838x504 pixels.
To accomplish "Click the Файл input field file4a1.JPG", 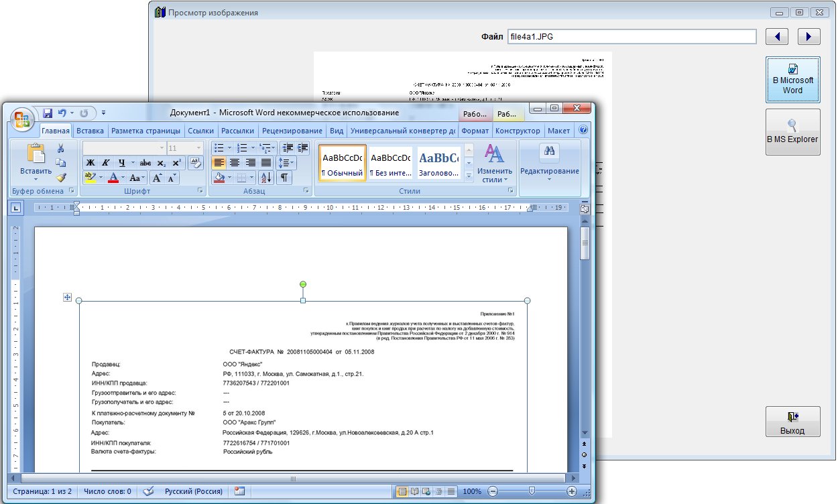I will pos(632,36).
